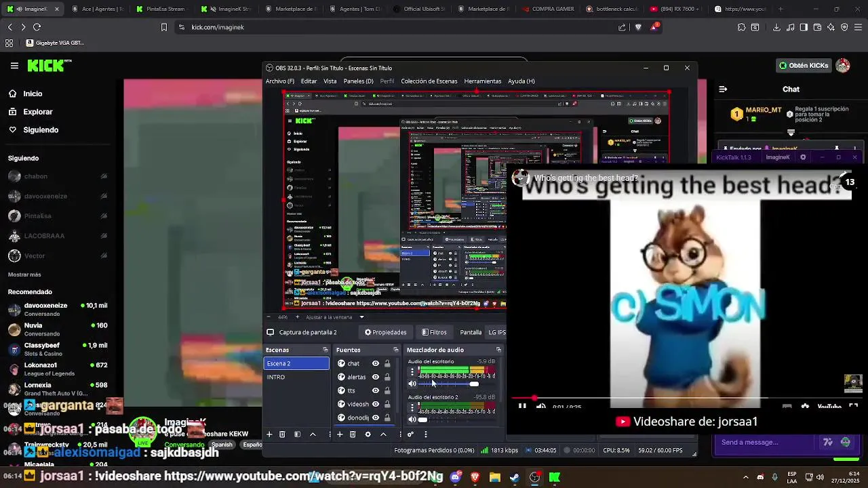The height and width of the screenshot is (488, 868).
Task: Toggle visibility of chat source
Action: click(375, 363)
